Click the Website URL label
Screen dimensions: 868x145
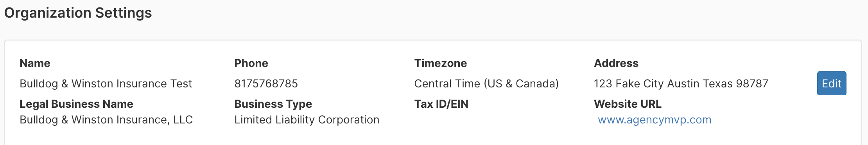click(x=628, y=104)
